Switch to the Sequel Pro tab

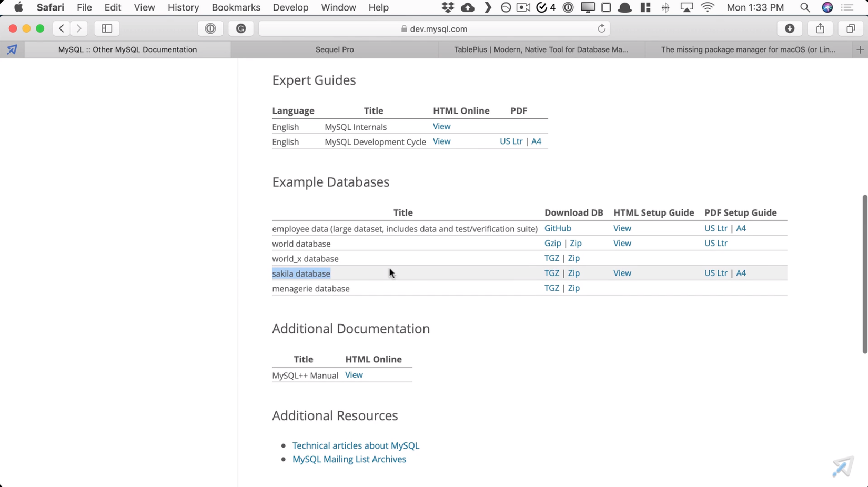(x=335, y=49)
